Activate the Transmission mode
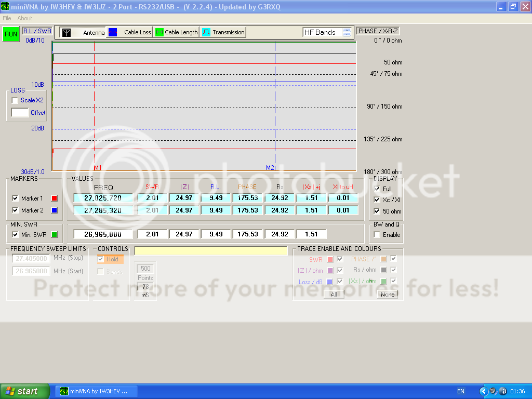532x399 pixels. coord(223,32)
